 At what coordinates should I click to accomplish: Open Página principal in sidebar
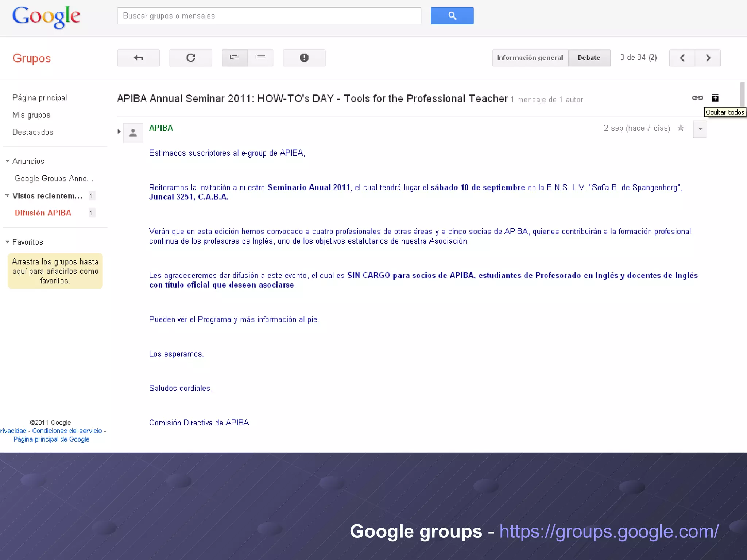pyautogui.click(x=40, y=98)
